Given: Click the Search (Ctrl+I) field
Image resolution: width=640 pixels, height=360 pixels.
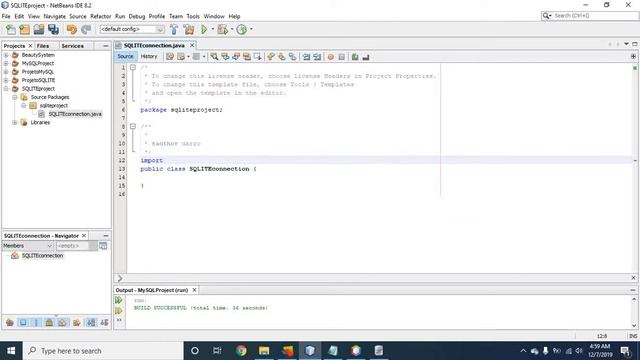Looking at the screenshot, I should tap(589, 16).
